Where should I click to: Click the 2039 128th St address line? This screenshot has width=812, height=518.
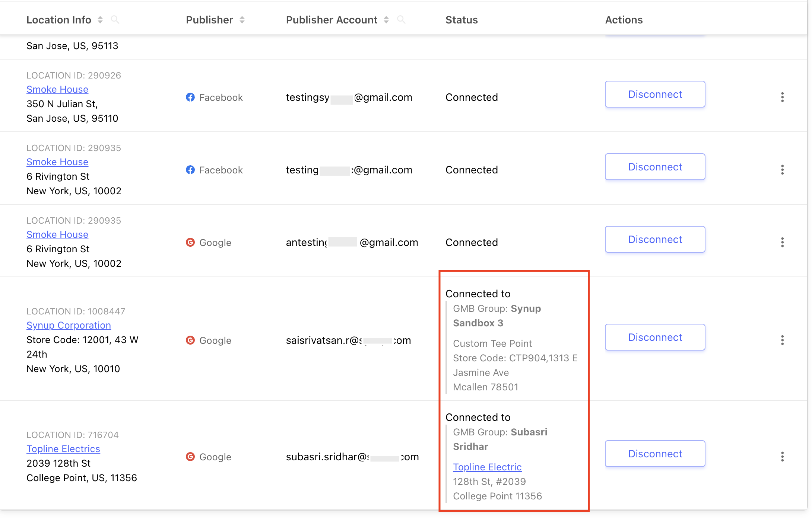pos(58,463)
